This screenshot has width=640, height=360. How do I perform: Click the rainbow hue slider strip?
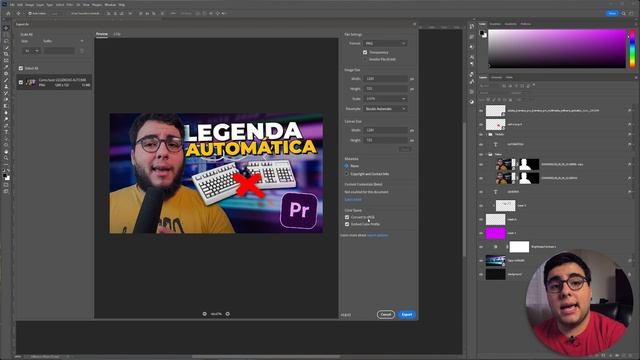[632, 48]
